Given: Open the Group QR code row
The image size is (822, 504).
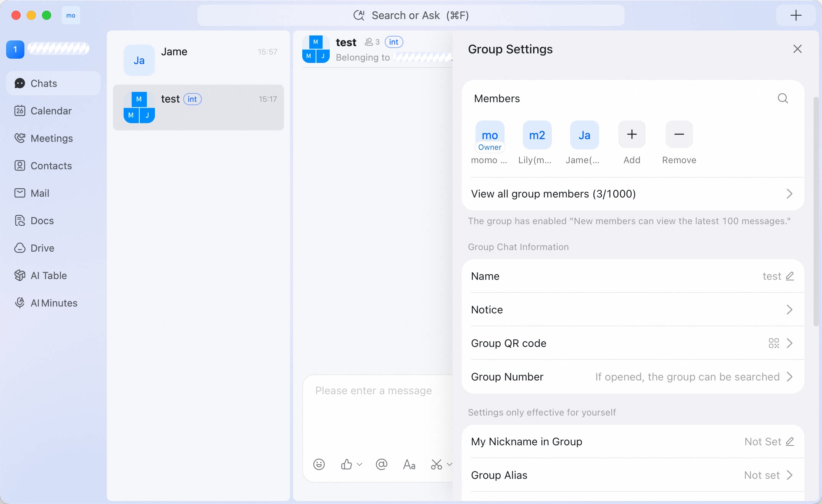Looking at the screenshot, I should [633, 343].
